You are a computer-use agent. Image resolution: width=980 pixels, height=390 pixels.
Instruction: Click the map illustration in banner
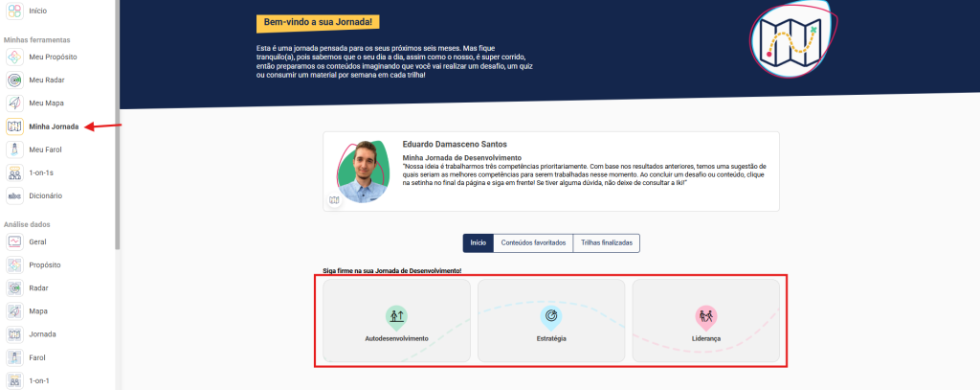pyautogui.click(x=786, y=43)
